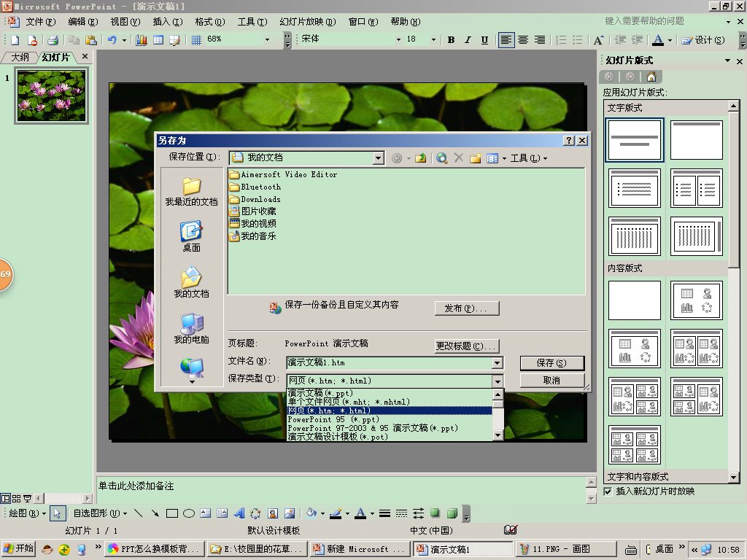Expand the 文件名 dropdown arrow

[498, 362]
